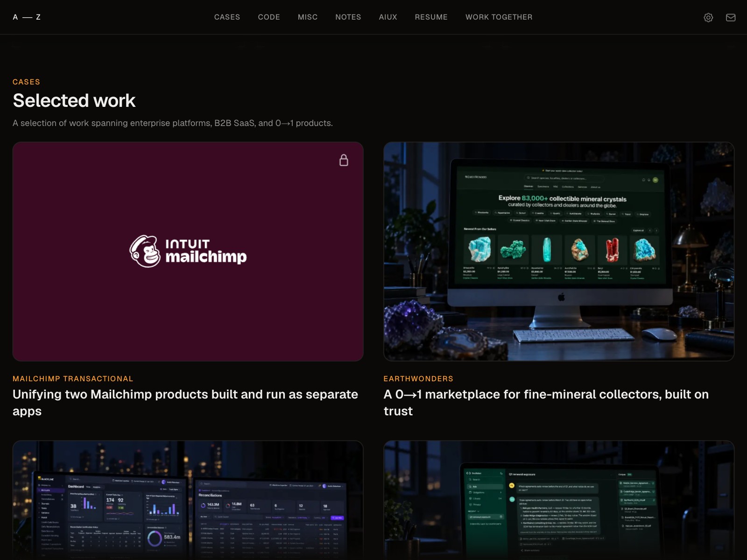The width and height of the screenshot is (747, 560).
Task: Open the RESUME page
Action: 431,17
